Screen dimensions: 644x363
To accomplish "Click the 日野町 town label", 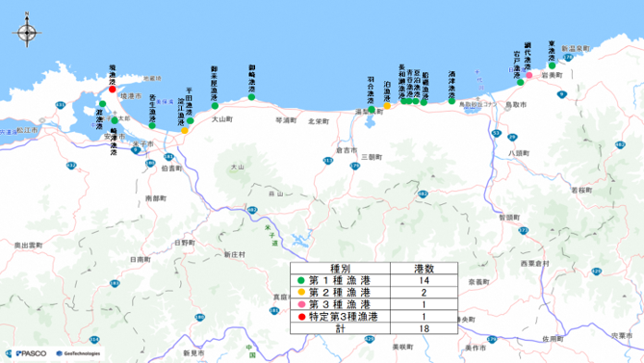I will (185, 243).
